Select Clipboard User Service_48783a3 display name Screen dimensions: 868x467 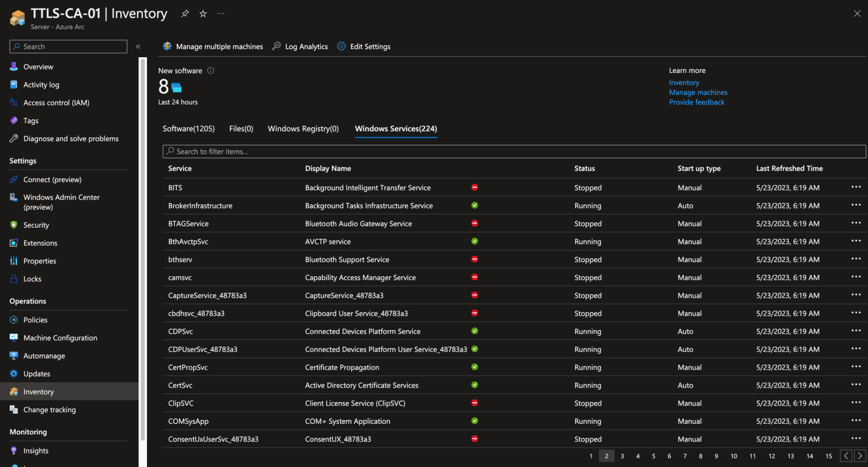click(x=356, y=313)
